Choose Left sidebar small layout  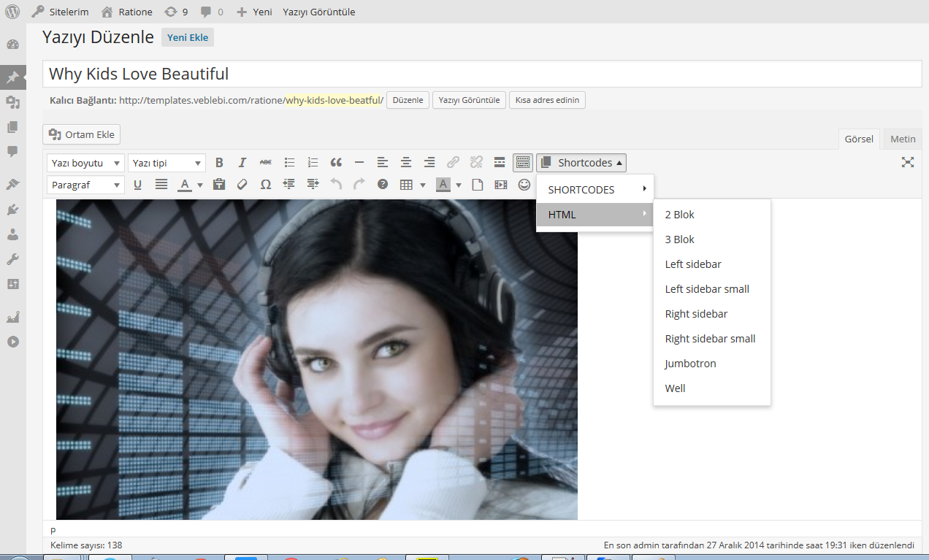click(x=712, y=289)
